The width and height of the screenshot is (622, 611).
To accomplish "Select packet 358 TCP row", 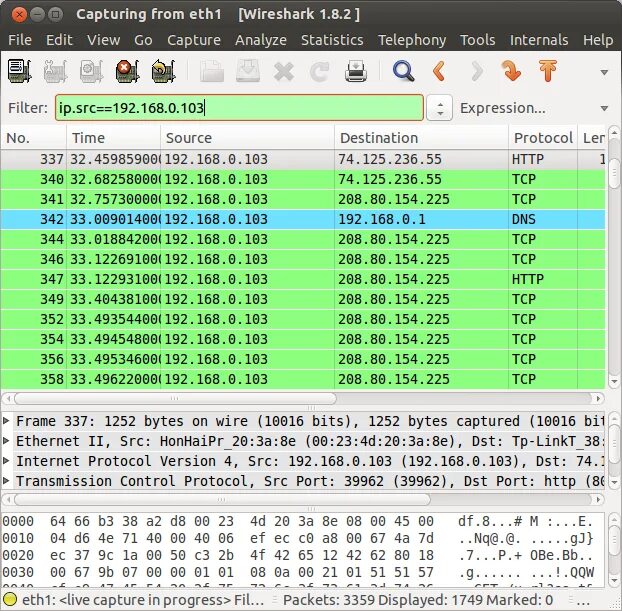I will tap(303, 379).
